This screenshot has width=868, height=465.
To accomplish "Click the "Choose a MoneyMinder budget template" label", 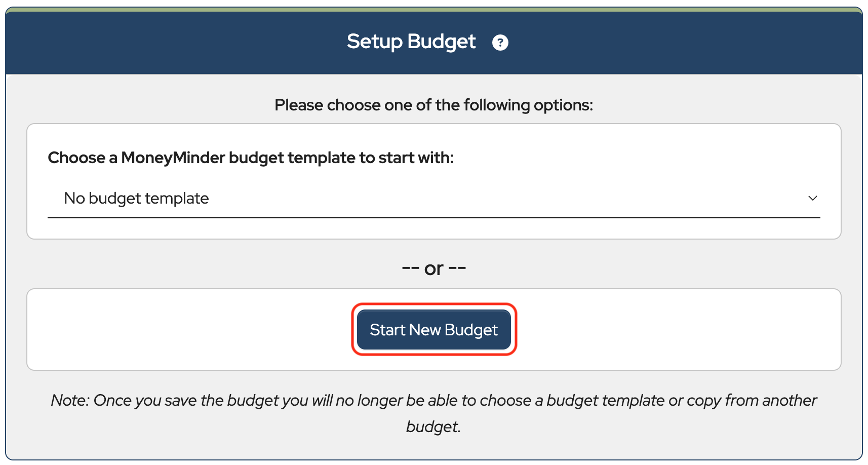I will pyautogui.click(x=251, y=158).
